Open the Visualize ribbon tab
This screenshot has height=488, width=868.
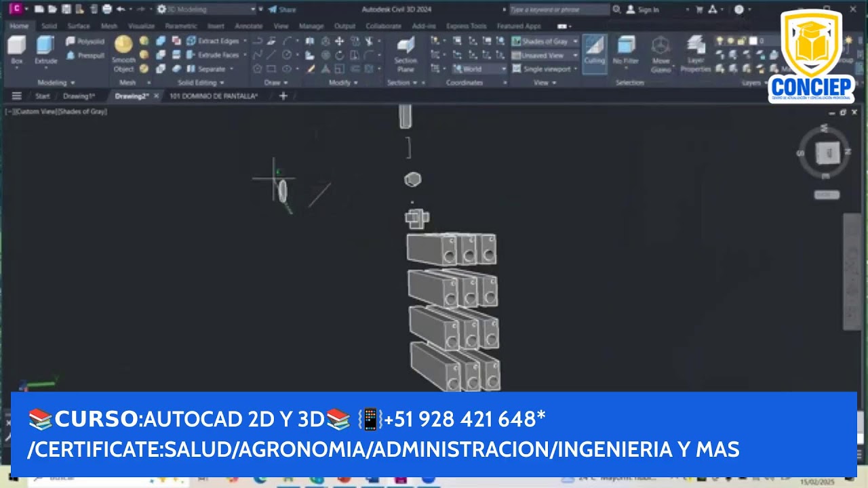pos(142,26)
